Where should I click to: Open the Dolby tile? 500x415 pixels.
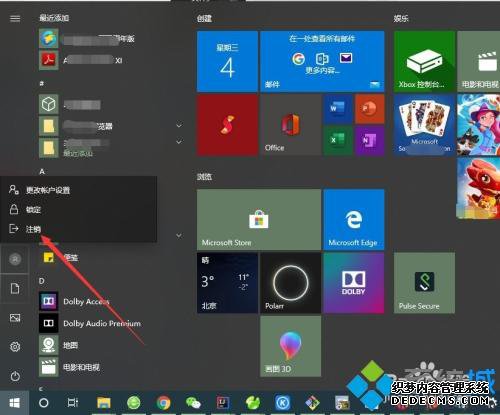(354, 283)
